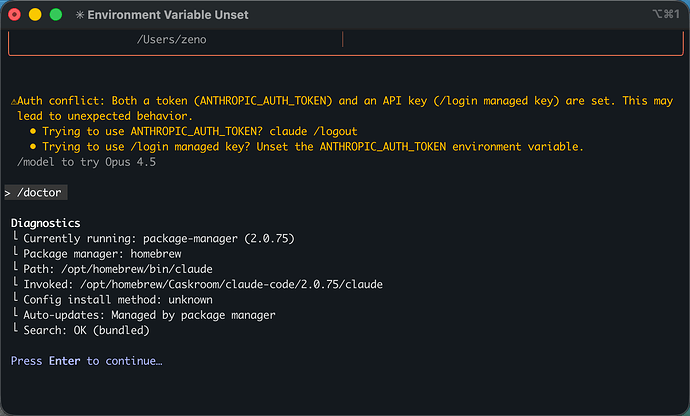Click '/model to try Opus 4.5' hint

click(86, 162)
